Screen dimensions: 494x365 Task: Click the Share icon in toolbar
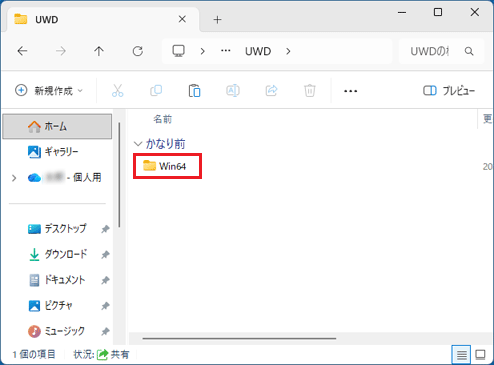coord(271,90)
